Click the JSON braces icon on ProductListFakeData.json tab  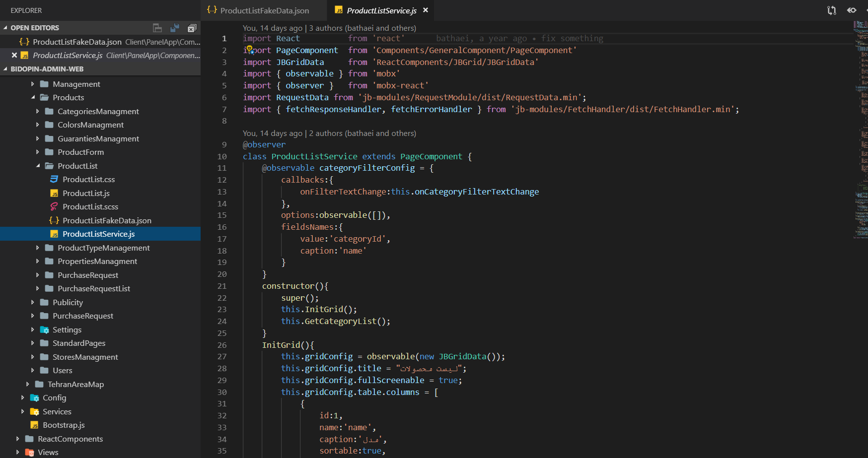(x=213, y=10)
